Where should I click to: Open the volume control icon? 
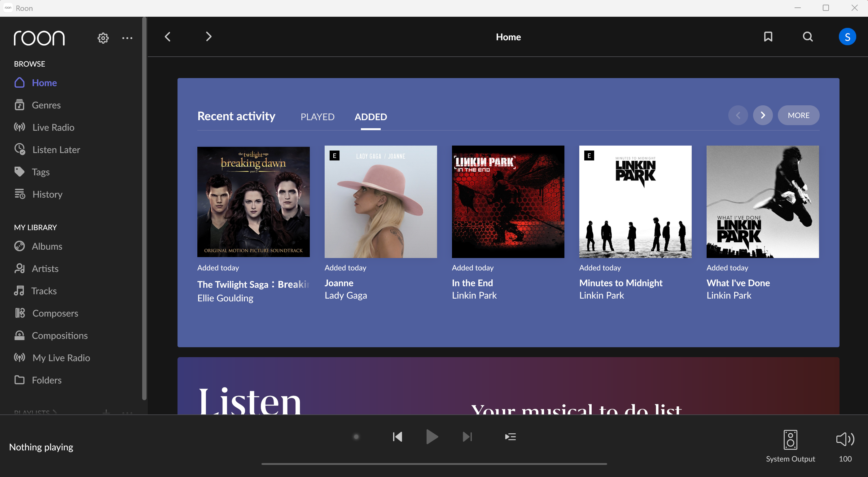point(845,439)
